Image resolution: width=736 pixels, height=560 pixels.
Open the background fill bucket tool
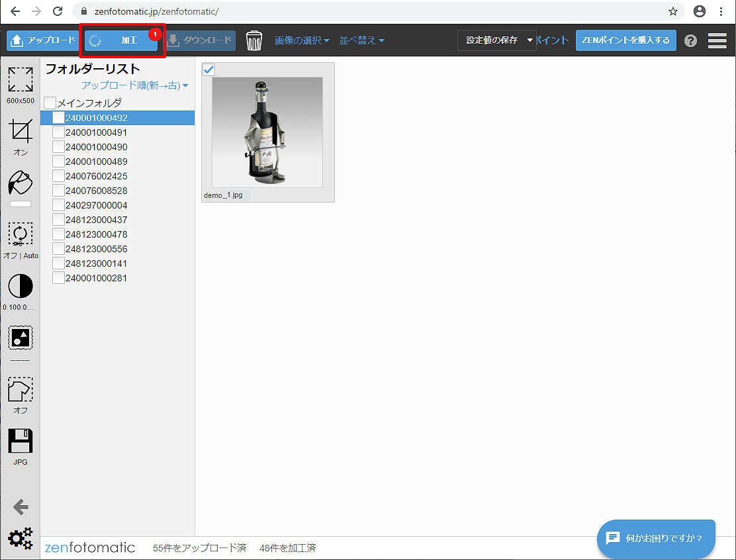tap(20, 183)
